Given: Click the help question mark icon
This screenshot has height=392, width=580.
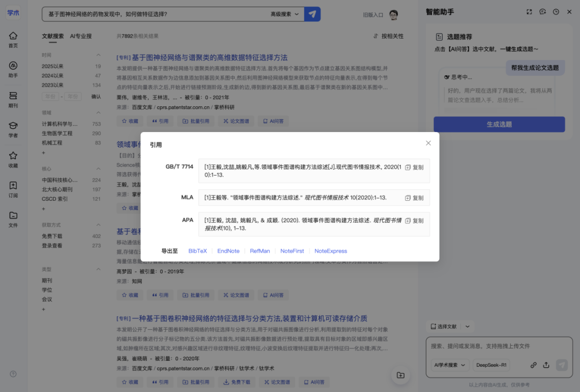Looking at the screenshot, I should (13, 374).
